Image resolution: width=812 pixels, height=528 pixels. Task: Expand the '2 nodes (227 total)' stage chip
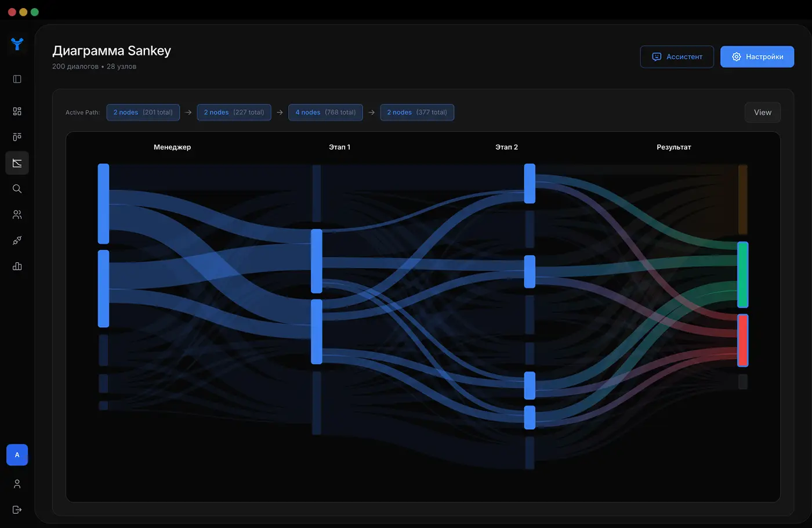[x=234, y=112]
